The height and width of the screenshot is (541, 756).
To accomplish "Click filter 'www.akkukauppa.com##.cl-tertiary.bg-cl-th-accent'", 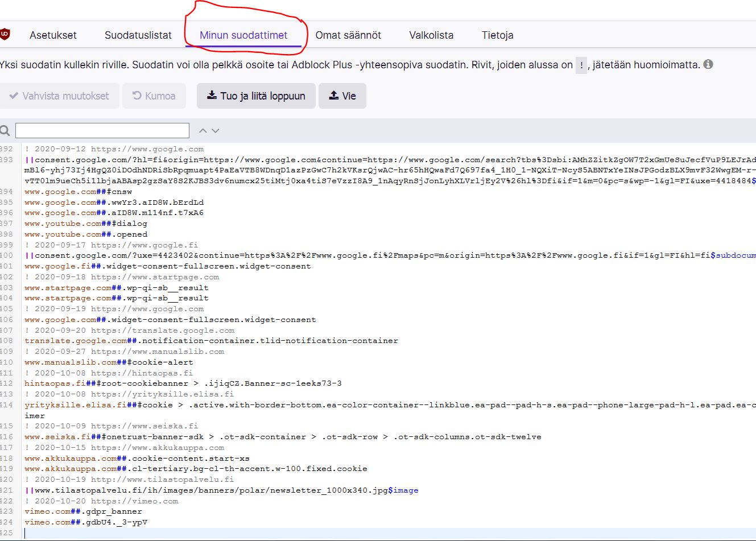I will pyautogui.click(x=196, y=469).
